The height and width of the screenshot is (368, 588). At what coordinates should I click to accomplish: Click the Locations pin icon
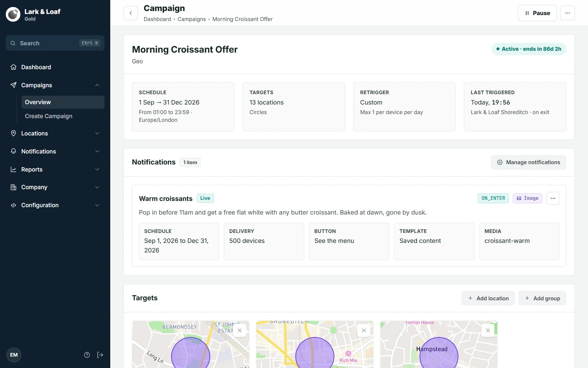(x=14, y=133)
